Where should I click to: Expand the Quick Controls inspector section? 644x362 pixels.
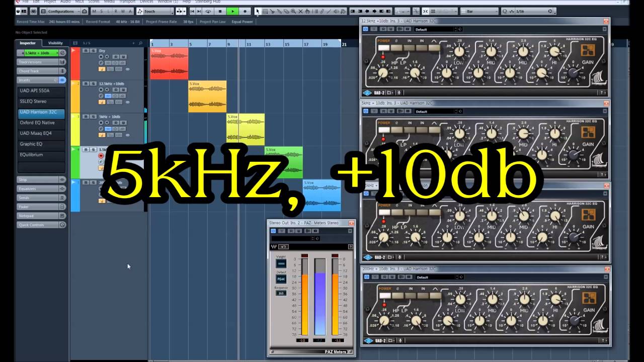41,225
